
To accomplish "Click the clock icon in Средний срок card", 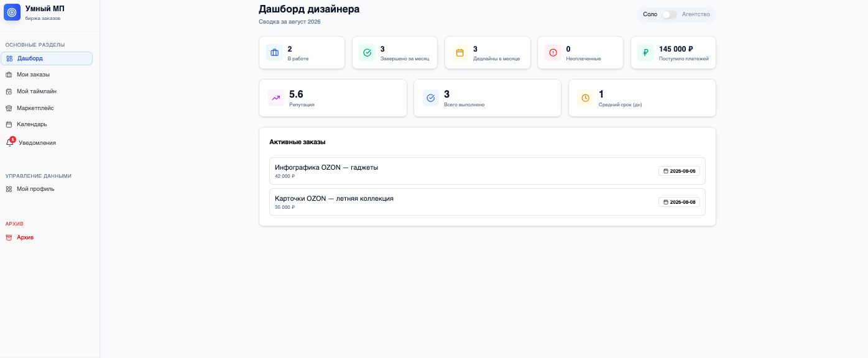I will (585, 98).
